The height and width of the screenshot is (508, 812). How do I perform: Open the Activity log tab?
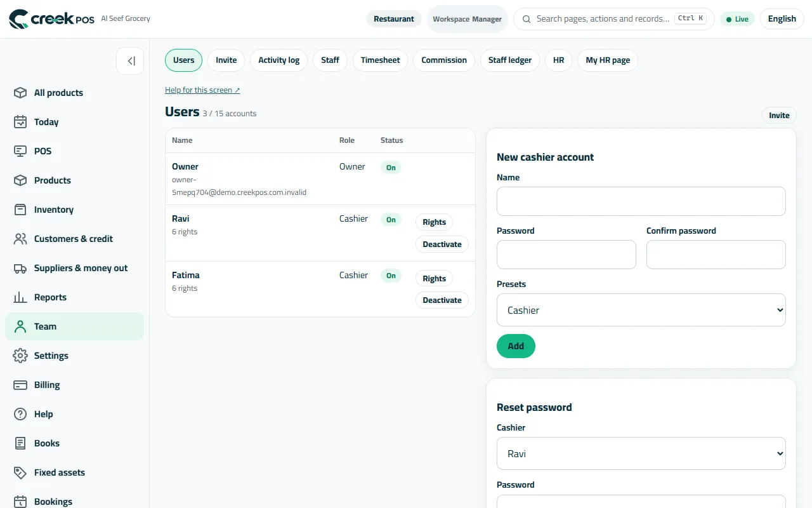coord(279,60)
